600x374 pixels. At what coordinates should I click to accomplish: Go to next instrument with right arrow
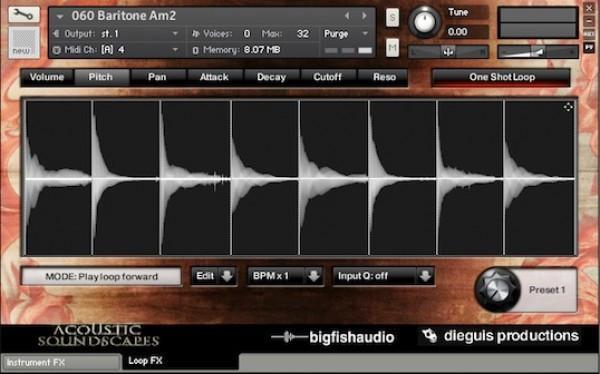click(364, 16)
